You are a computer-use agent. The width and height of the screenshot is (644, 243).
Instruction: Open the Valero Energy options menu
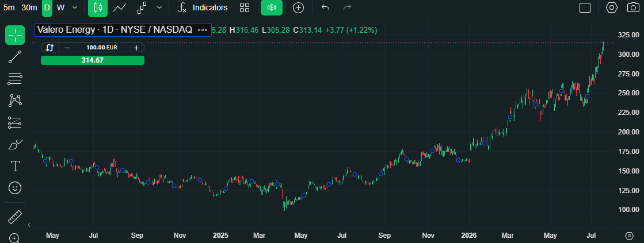[203, 30]
